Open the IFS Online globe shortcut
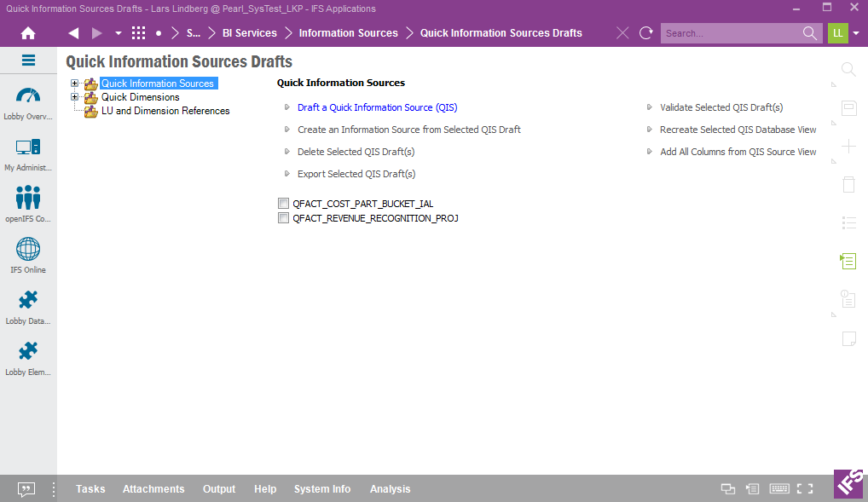 28,256
